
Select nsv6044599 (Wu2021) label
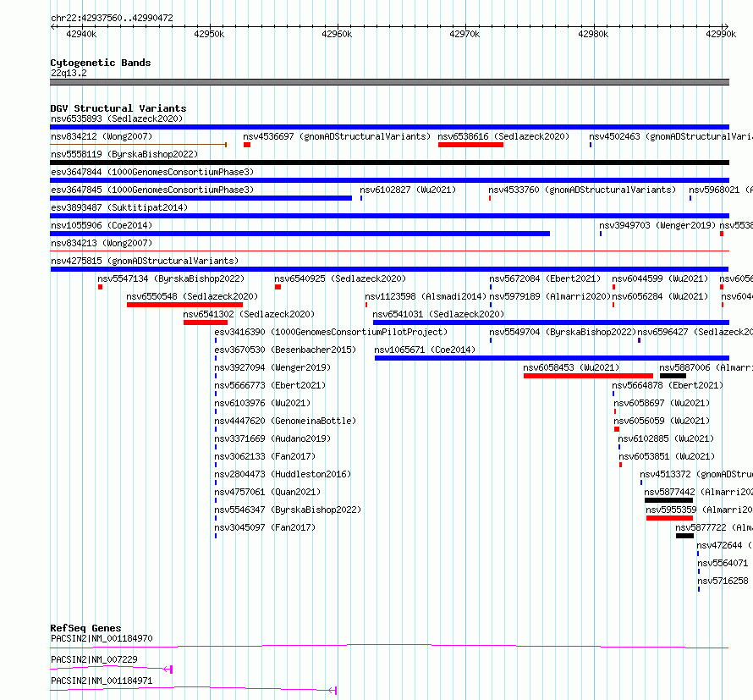pos(660,278)
